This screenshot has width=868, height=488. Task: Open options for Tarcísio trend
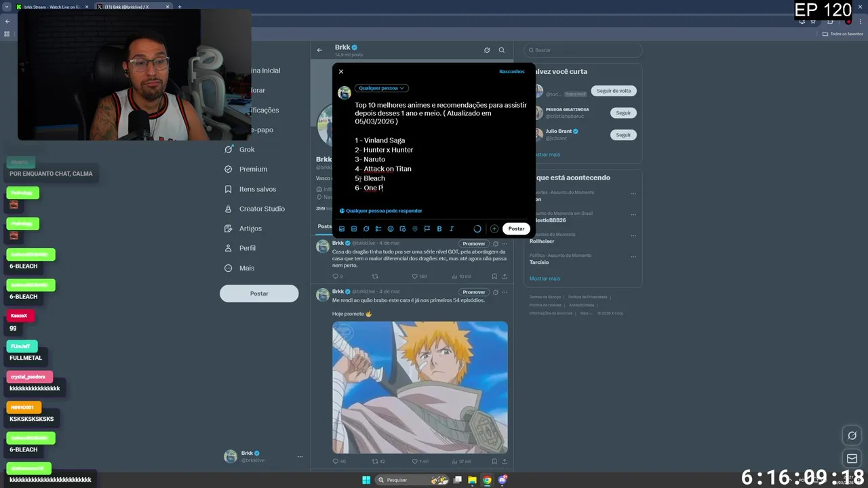[x=633, y=256]
